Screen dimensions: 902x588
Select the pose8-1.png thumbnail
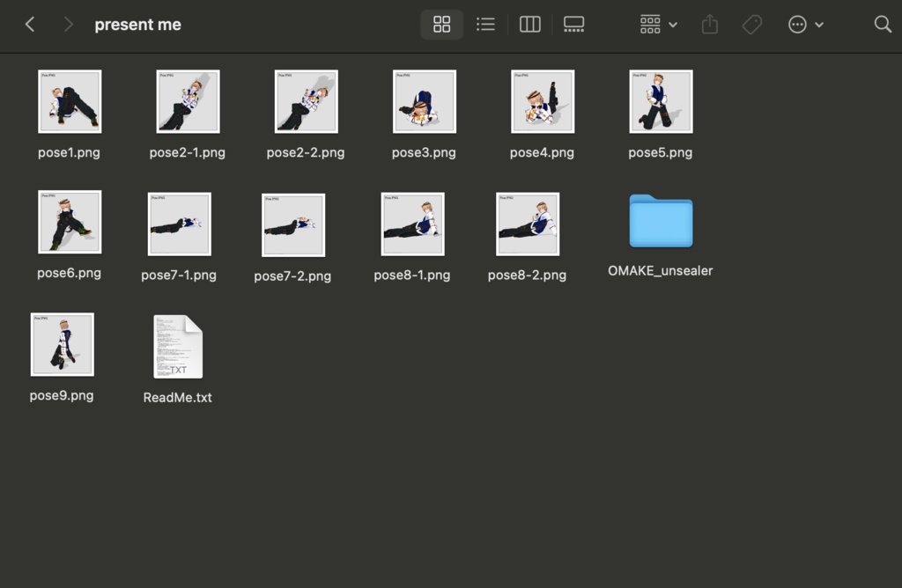(x=412, y=224)
